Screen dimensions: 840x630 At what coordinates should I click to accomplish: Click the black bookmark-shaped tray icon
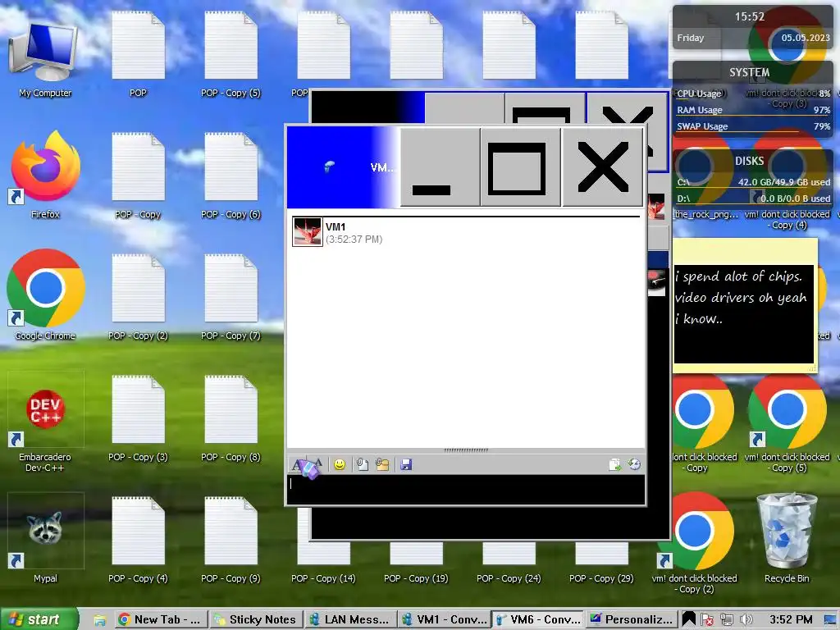coord(689,620)
